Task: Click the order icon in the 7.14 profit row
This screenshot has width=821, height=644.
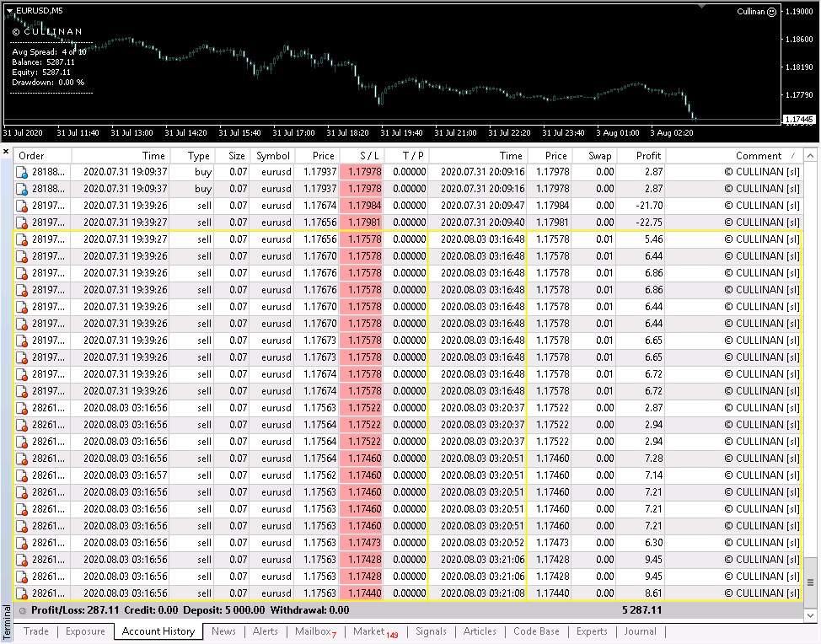Action: [x=21, y=476]
